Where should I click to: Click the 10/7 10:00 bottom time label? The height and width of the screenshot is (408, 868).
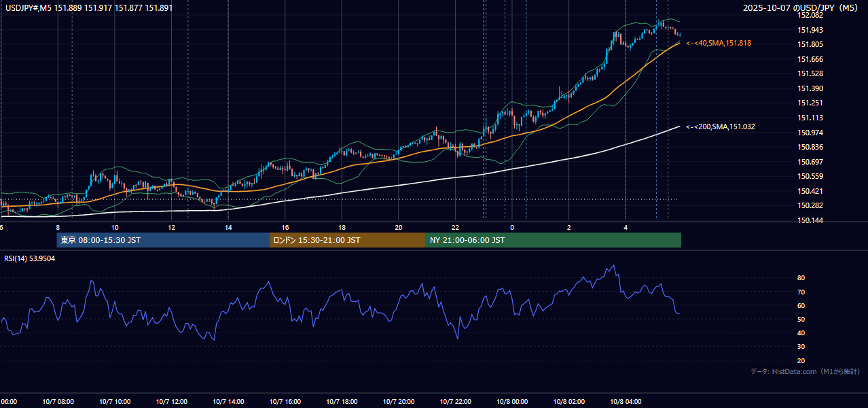tap(115, 402)
